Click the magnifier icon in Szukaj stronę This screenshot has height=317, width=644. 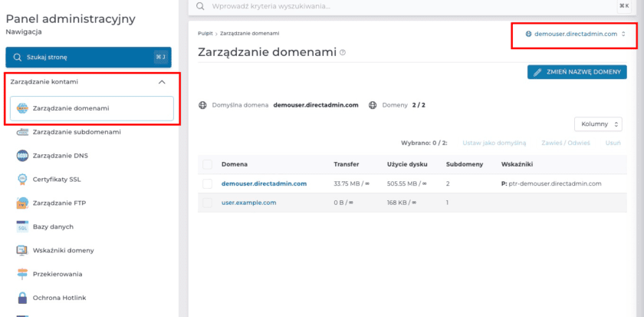(17, 58)
